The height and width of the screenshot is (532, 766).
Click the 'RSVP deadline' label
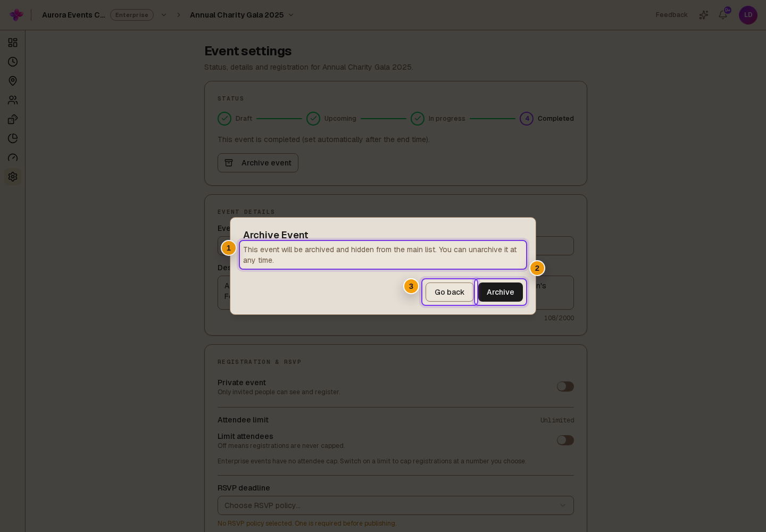[244, 488]
